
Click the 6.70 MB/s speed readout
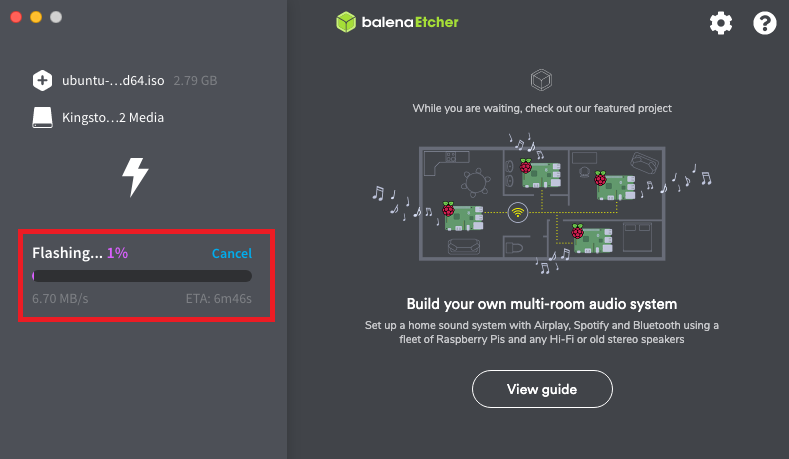click(x=60, y=298)
